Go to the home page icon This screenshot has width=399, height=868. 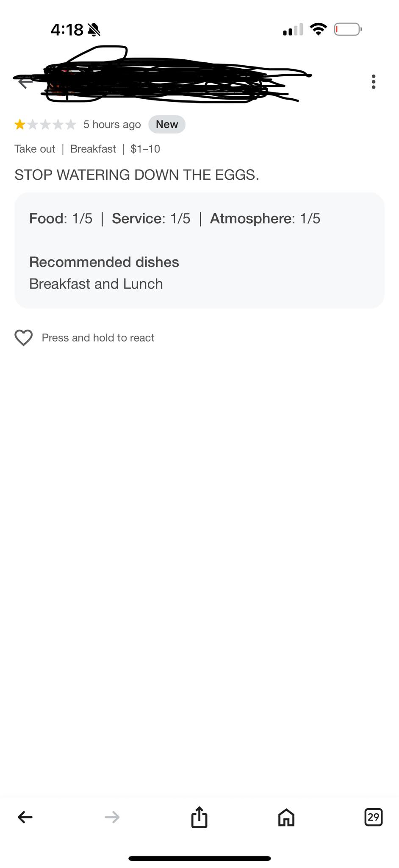[286, 817]
